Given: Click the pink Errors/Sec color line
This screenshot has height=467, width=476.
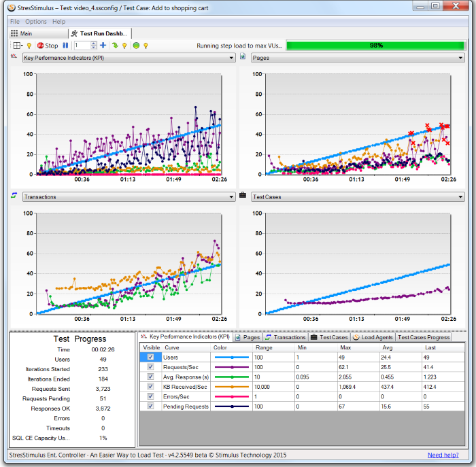Looking at the screenshot, I should tap(232, 396).
